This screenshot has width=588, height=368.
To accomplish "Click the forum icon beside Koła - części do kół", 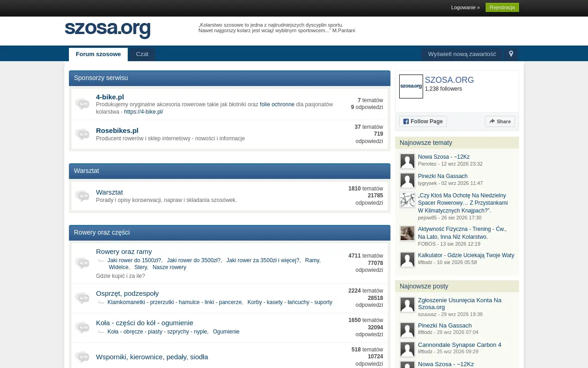I will click(x=82, y=328).
